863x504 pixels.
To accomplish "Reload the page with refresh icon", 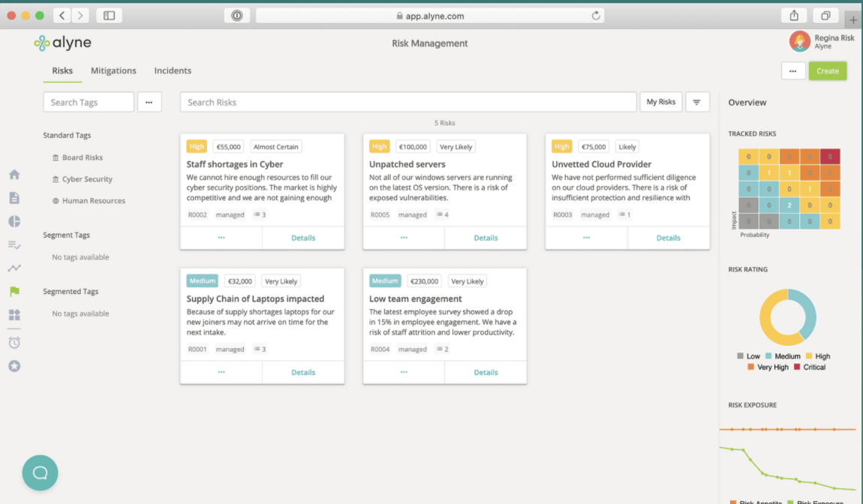I will [x=596, y=16].
